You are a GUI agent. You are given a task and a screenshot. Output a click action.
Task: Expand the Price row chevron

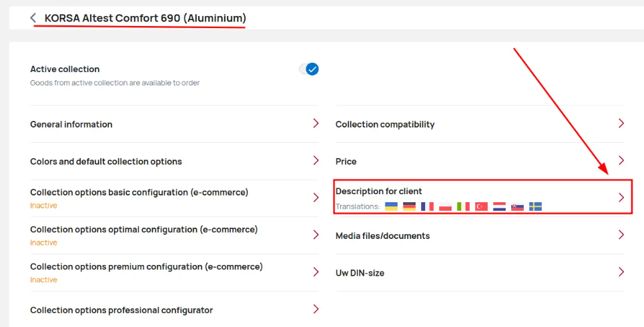pos(621,160)
